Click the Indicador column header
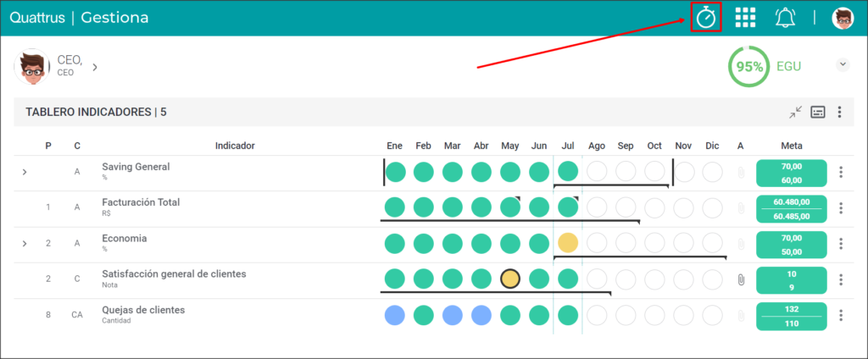Viewport: 868px width, 359px height. 235,146
